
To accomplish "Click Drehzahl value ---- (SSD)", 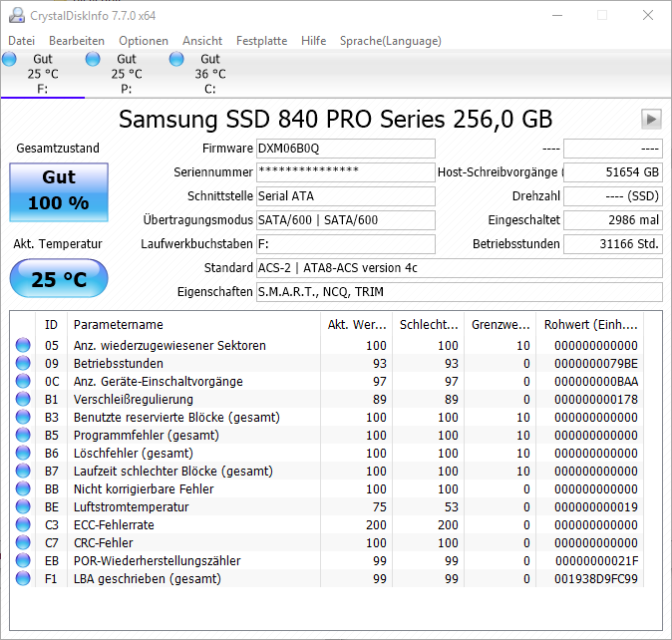I will click(x=613, y=196).
